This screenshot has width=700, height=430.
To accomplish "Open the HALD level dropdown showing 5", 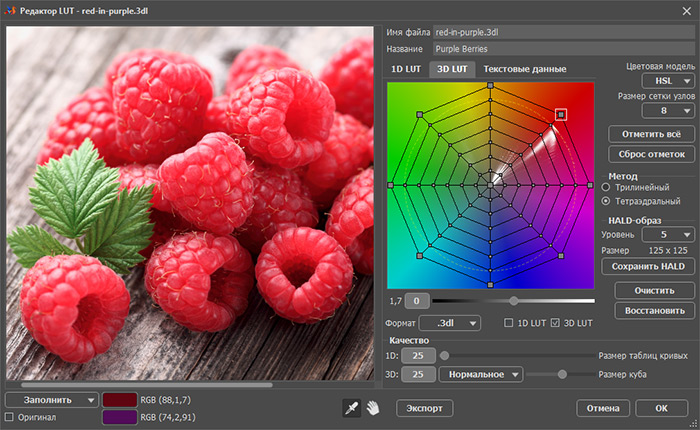I will (668, 234).
